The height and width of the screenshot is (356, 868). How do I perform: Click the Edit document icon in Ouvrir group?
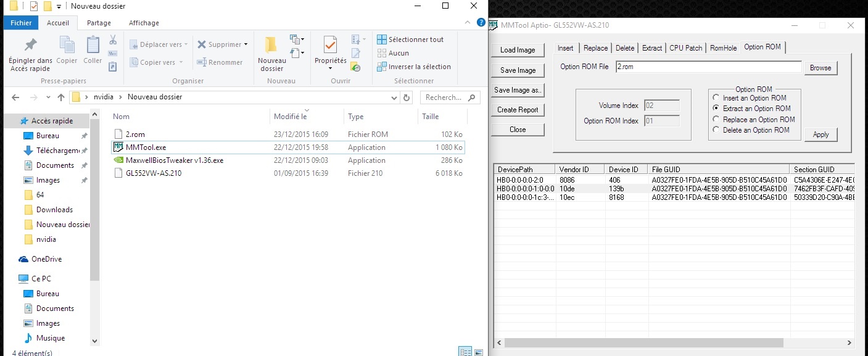click(355, 53)
